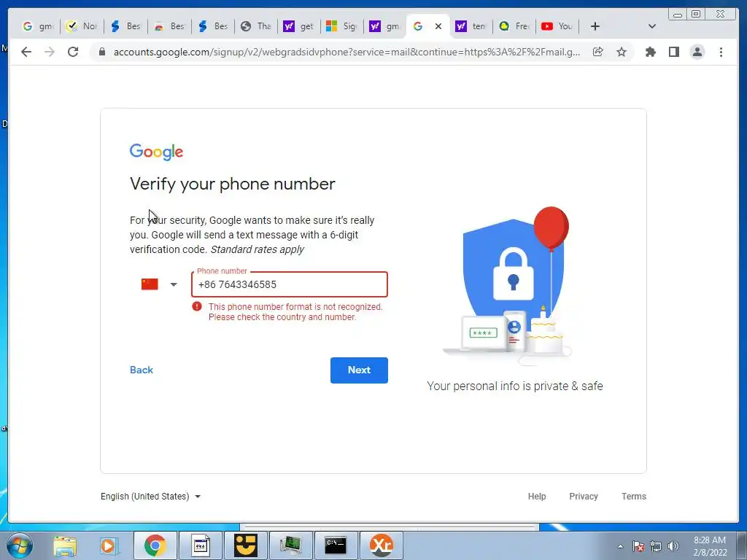Click the shield and balloon illustration
Screen dimensions: 747x560
508,286
